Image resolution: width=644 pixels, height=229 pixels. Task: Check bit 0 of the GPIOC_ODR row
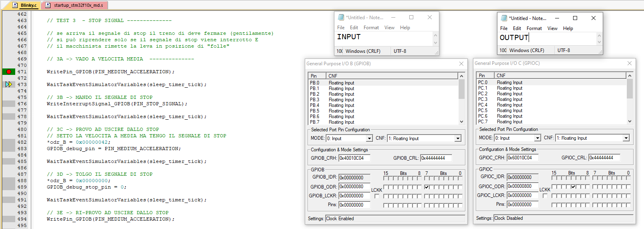pos(628,187)
